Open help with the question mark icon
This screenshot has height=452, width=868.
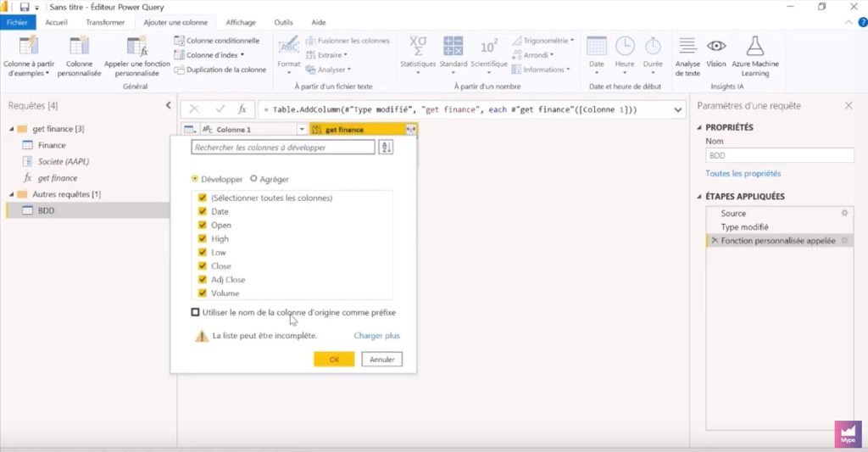tap(862, 22)
